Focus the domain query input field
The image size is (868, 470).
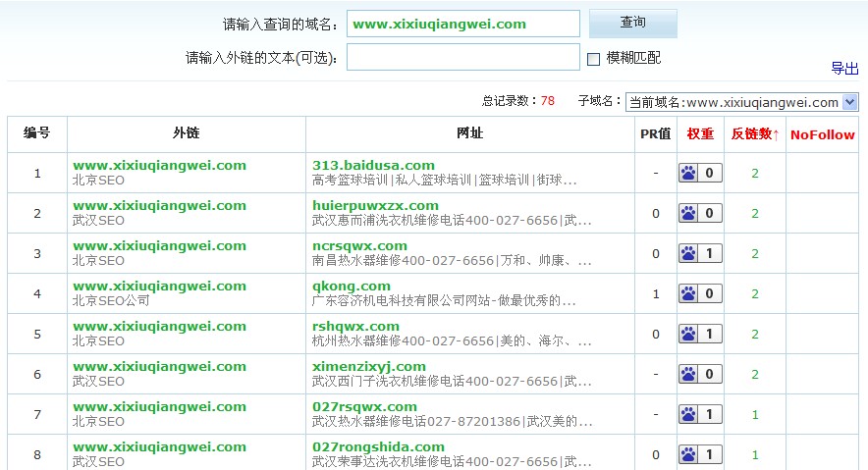tap(462, 24)
